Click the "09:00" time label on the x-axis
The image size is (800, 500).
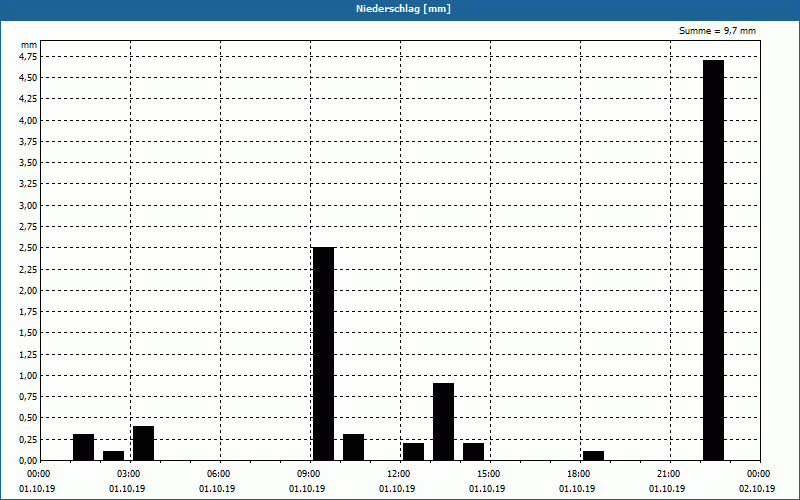pos(311,474)
